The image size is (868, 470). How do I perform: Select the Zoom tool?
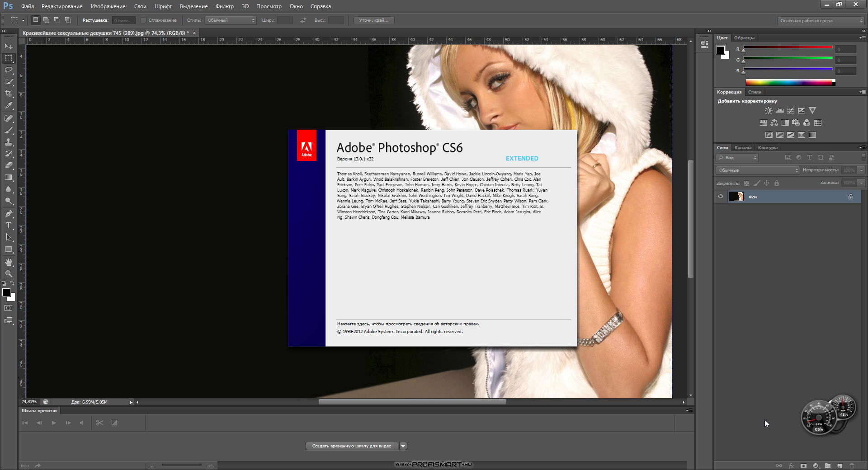pyautogui.click(x=9, y=274)
